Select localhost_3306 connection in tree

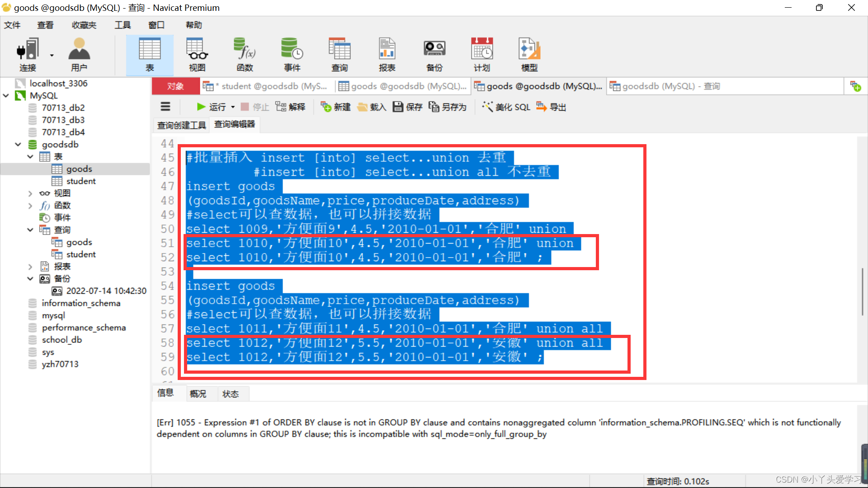(58, 83)
